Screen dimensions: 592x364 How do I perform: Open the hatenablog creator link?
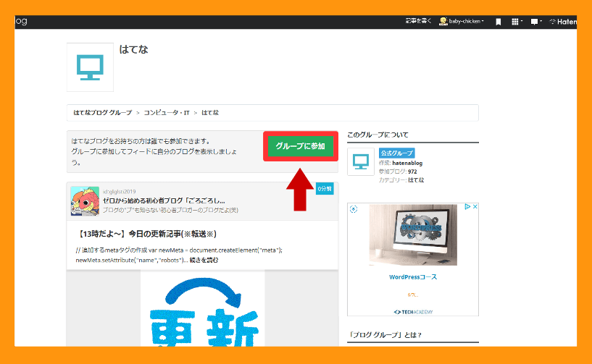pos(407,163)
